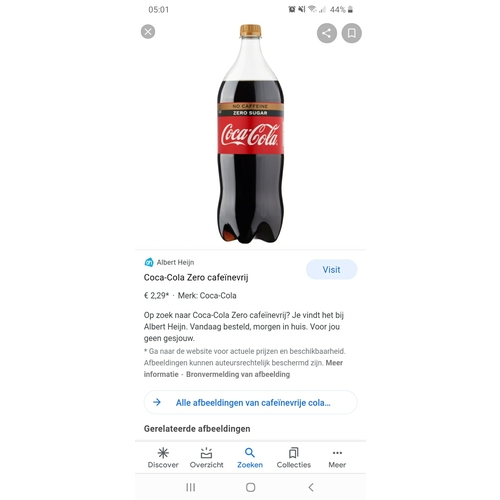Tap the share icon

coord(327,33)
